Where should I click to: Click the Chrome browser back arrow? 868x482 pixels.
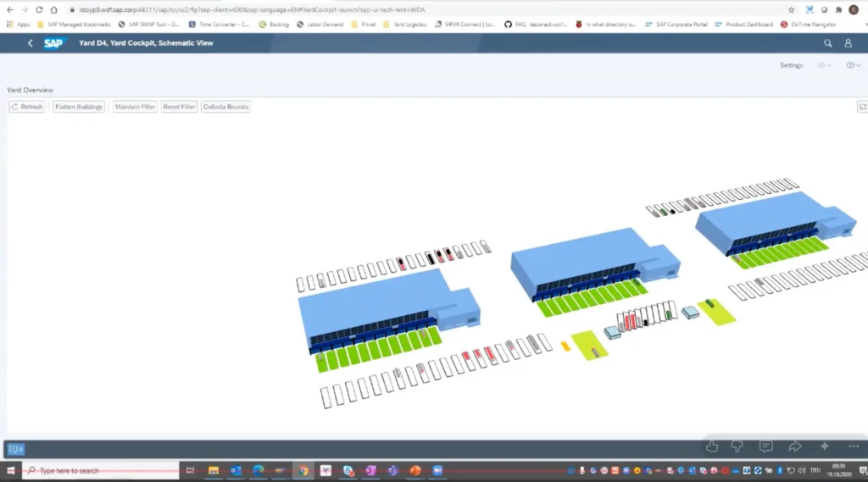tap(10, 9)
